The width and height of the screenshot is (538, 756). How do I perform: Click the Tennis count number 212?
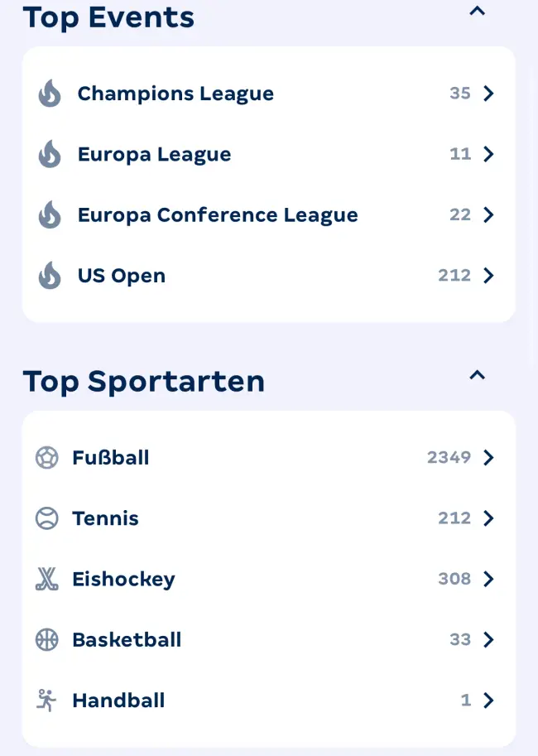pyautogui.click(x=454, y=518)
